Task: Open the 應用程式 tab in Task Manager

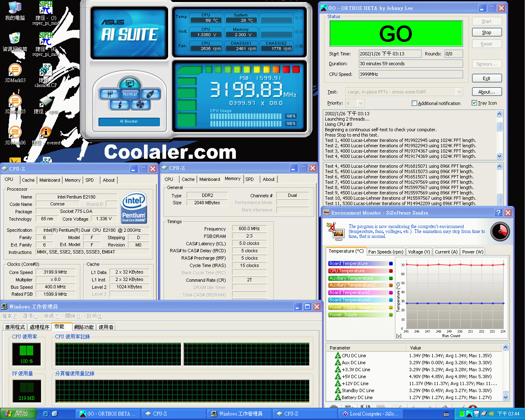Action: 15,327
